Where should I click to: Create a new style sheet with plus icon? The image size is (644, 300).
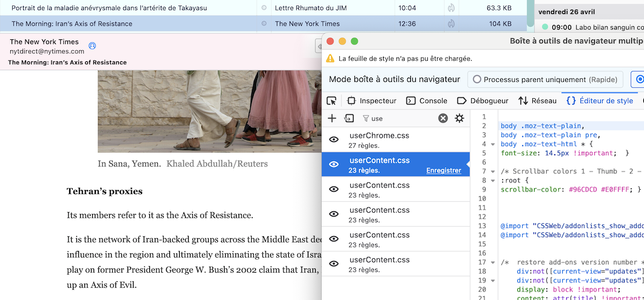332,118
